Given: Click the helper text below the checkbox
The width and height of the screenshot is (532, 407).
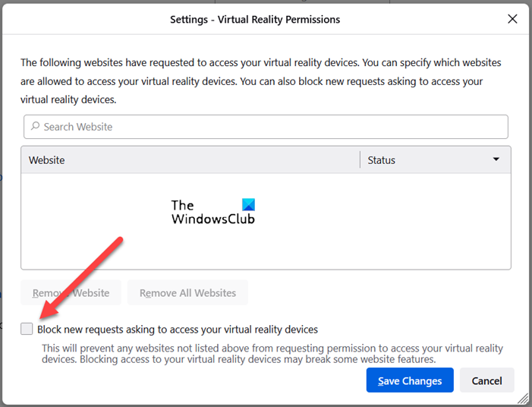Looking at the screenshot, I should [x=272, y=354].
